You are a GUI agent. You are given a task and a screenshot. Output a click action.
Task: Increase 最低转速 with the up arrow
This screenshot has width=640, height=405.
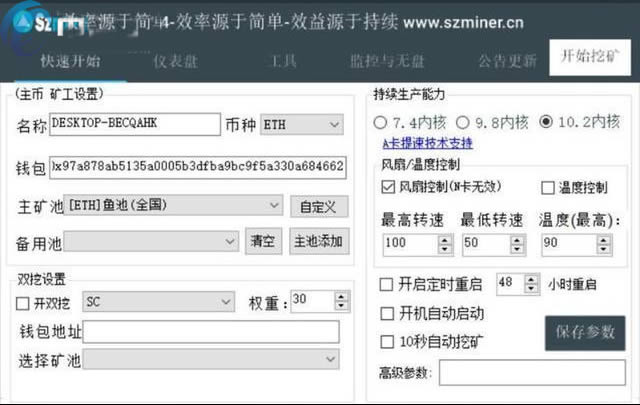coord(518,240)
